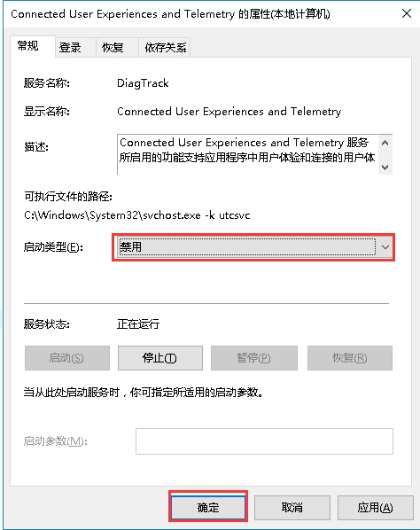Cancel with the 取消 button
This screenshot has width=420, height=530.
[292, 507]
